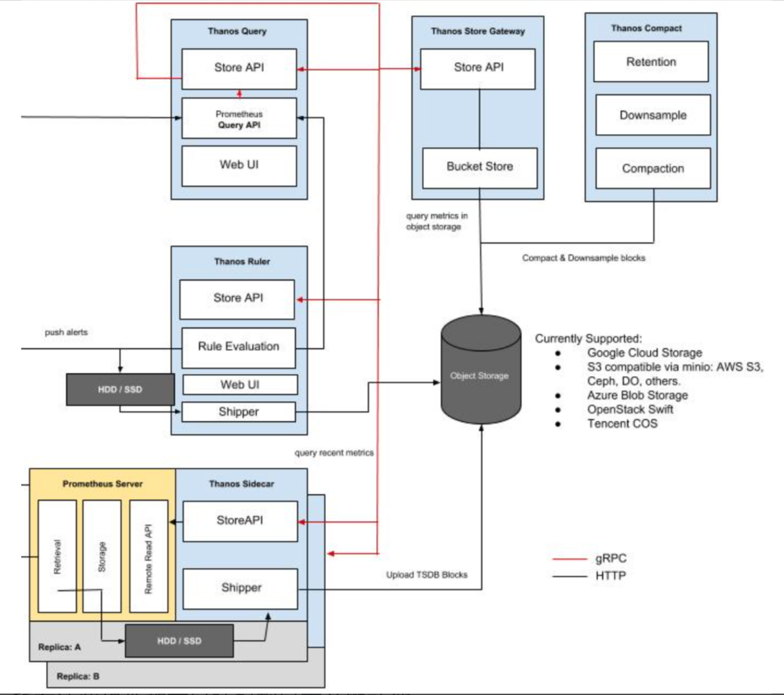Click the Replica: B label

80,675
